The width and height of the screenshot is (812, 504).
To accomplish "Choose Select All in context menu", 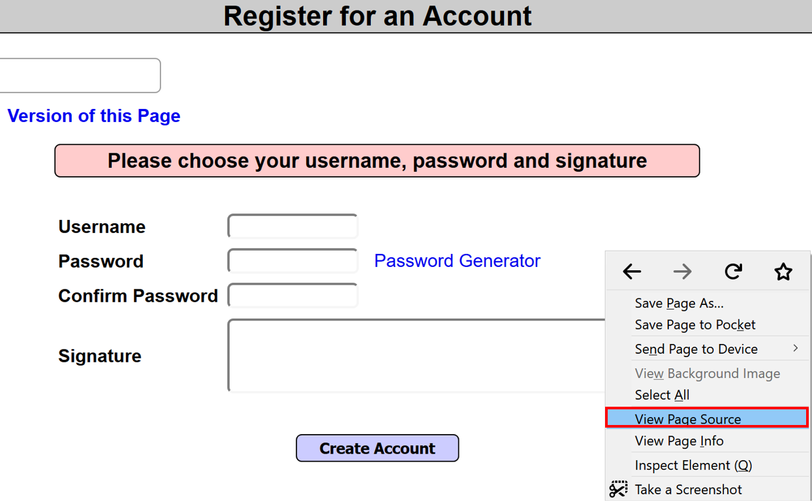I will click(x=662, y=395).
